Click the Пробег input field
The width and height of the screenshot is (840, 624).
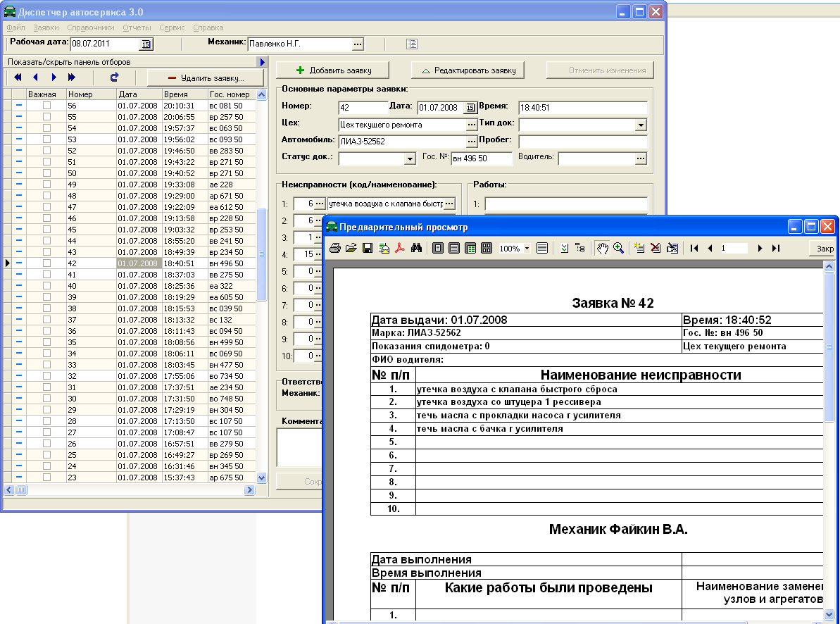click(582, 142)
